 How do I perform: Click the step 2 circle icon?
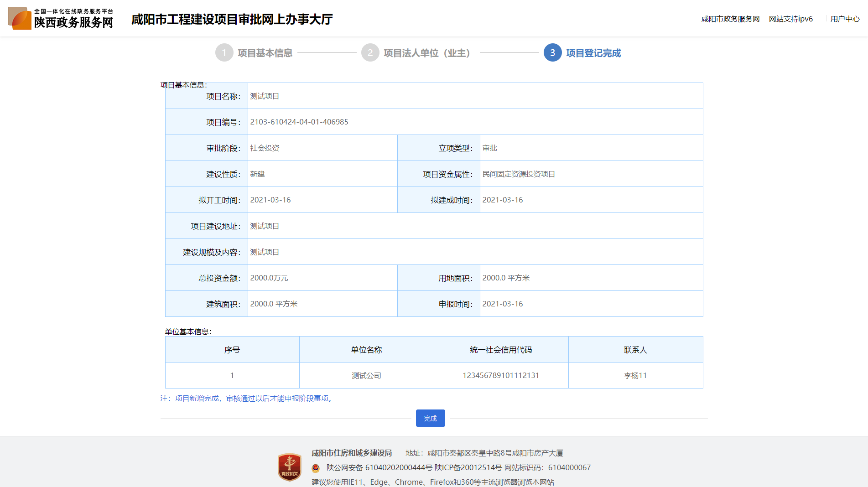[x=370, y=53]
